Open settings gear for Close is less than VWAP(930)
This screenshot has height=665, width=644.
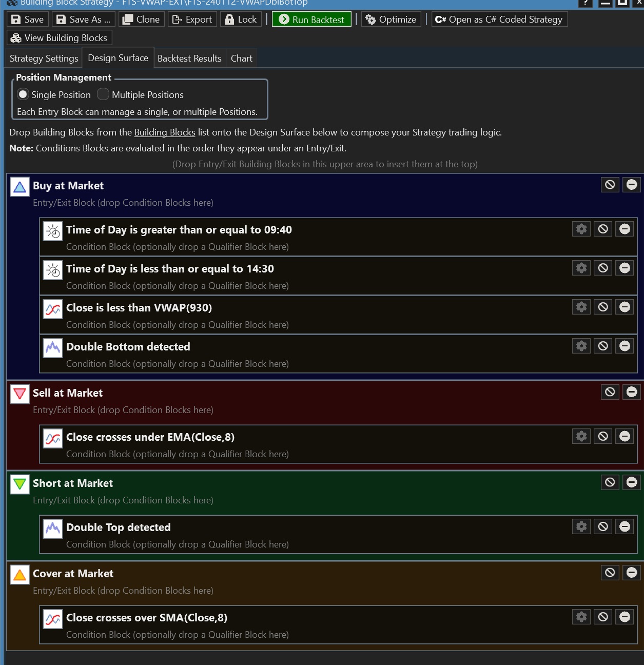coord(581,307)
